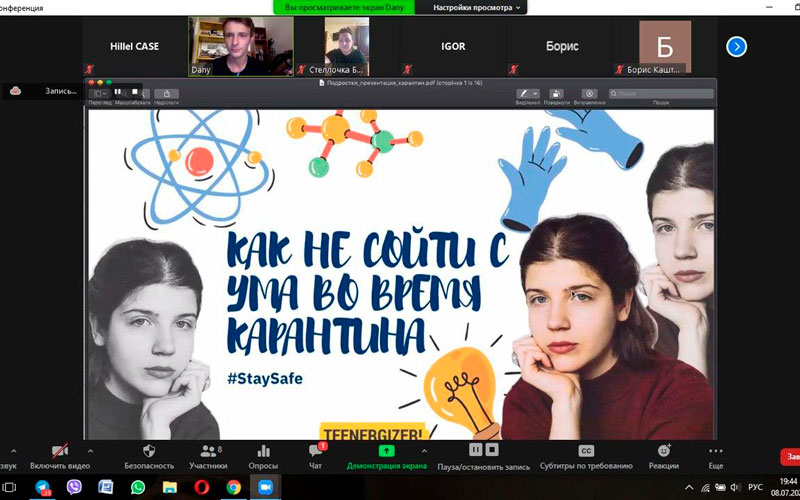Select the markup highlight pen tool
The width and height of the screenshot is (800, 500).
coord(523,94)
